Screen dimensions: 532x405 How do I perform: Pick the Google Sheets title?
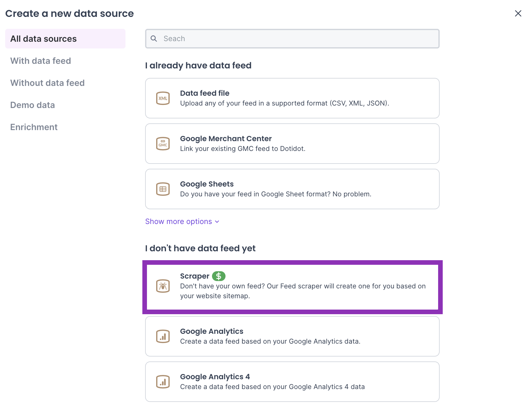tap(207, 184)
